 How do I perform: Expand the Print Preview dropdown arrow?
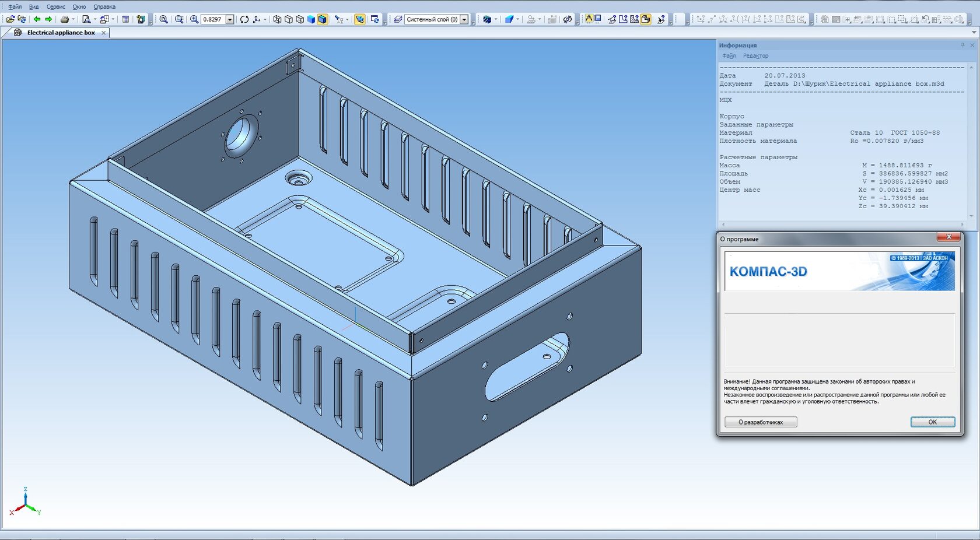[x=94, y=19]
